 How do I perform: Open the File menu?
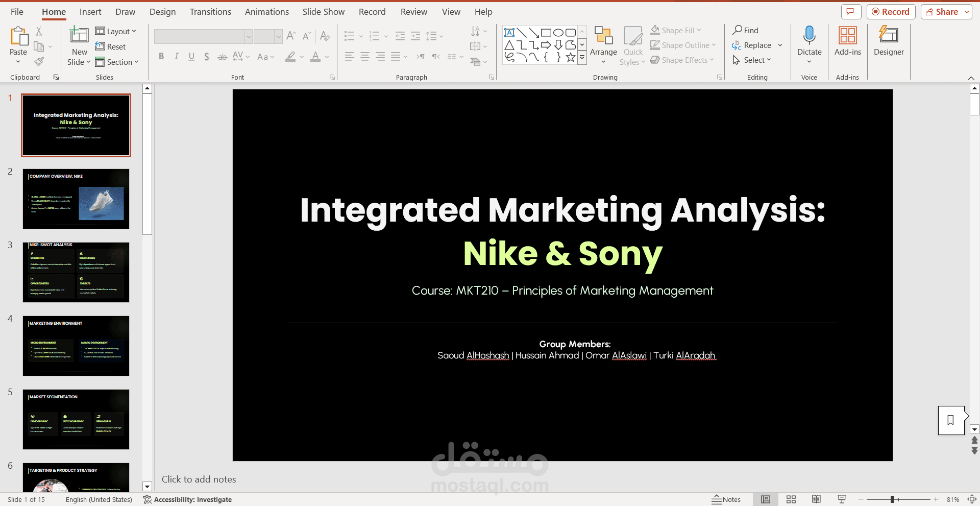click(17, 12)
